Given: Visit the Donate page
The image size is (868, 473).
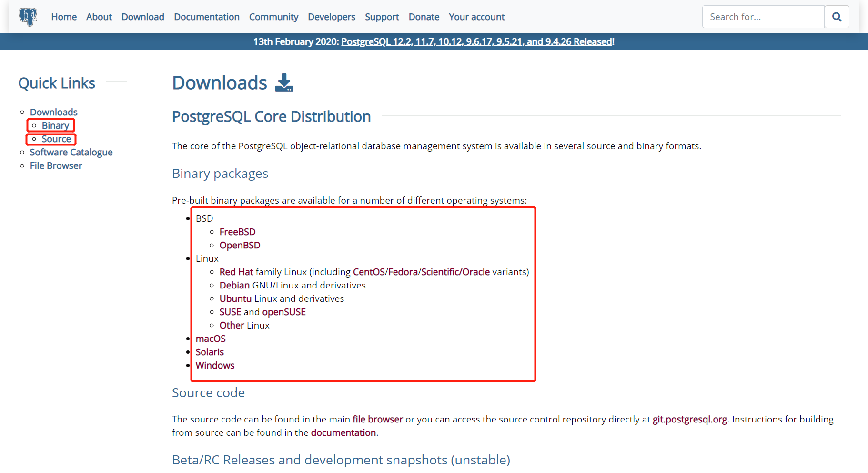Looking at the screenshot, I should (x=424, y=17).
